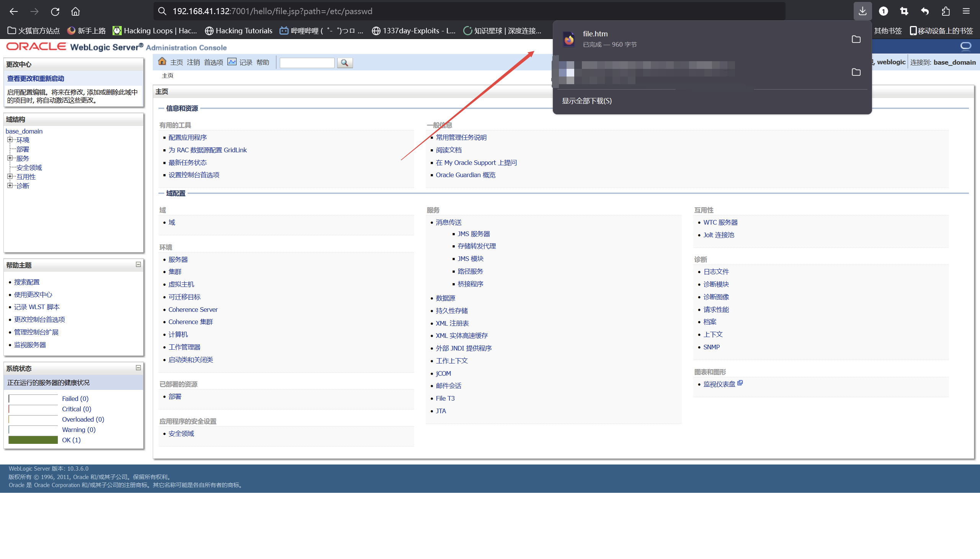
Task: Open the SNMP link
Action: click(x=711, y=347)
